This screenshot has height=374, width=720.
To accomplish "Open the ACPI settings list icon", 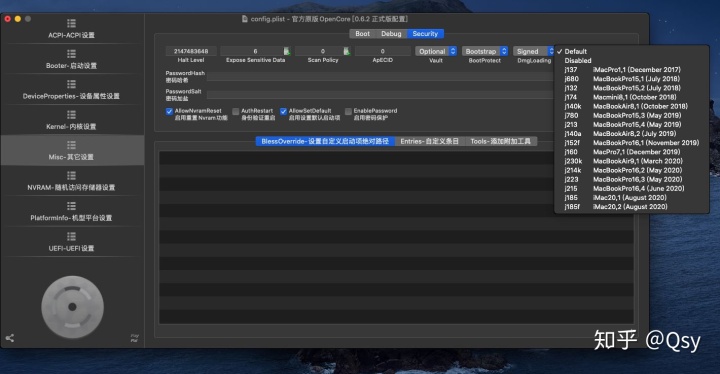I will click(x=71, y=23).
